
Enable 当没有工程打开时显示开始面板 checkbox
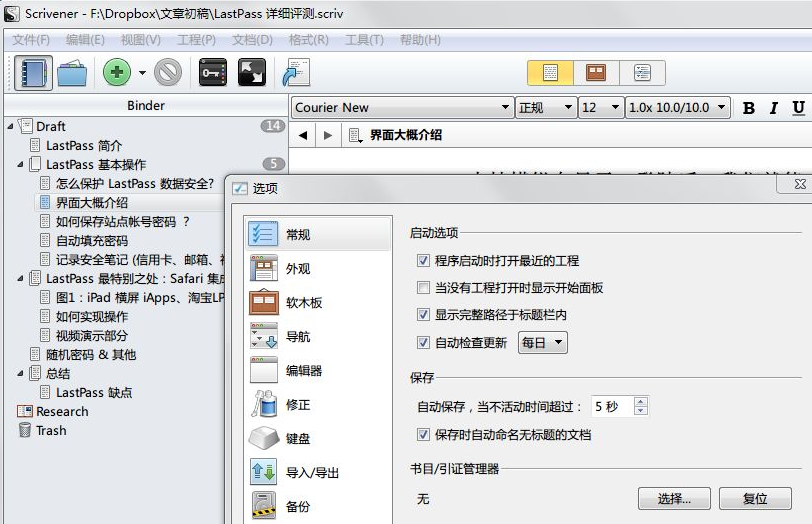point(423,287)
